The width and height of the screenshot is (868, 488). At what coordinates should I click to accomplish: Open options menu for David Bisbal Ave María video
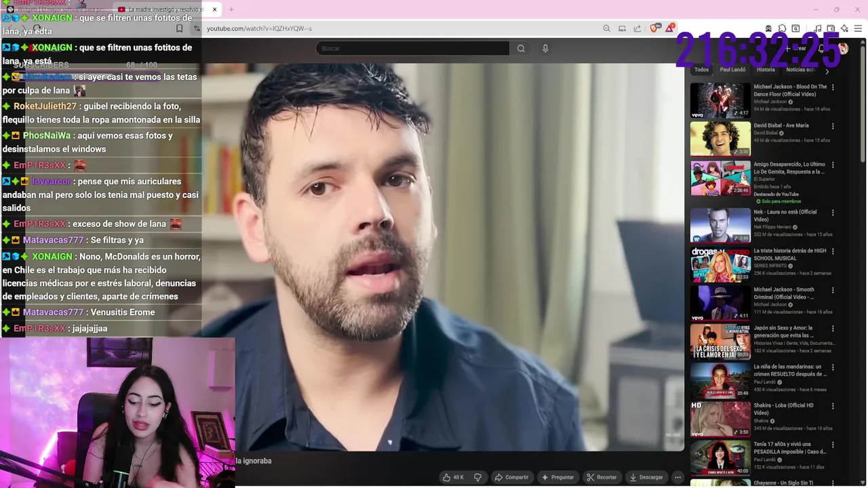[833, 126]
